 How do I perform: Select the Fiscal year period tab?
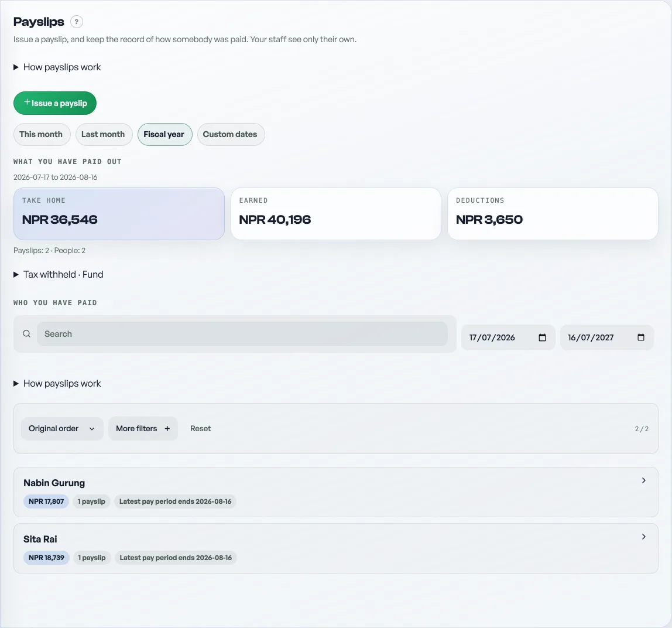[164, 134]
